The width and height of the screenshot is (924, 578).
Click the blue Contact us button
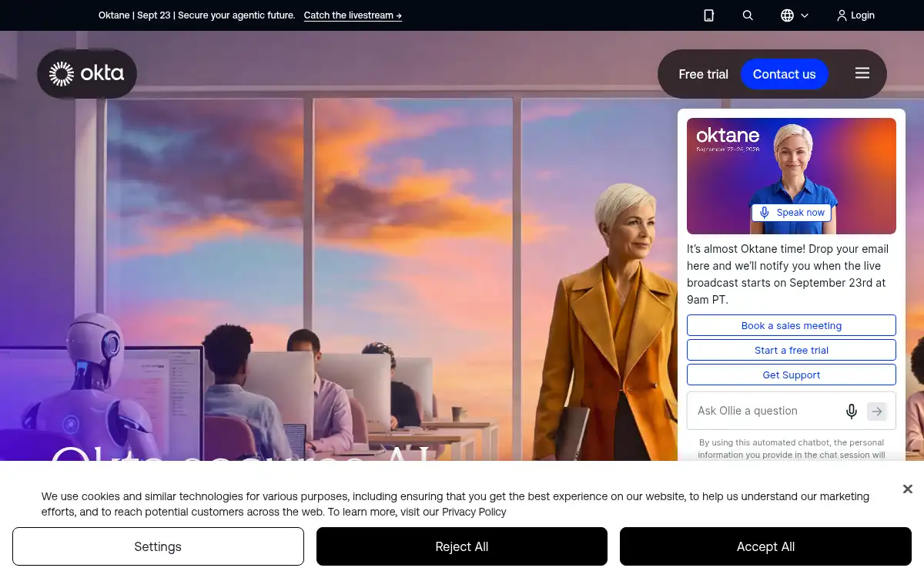[784, 74]
